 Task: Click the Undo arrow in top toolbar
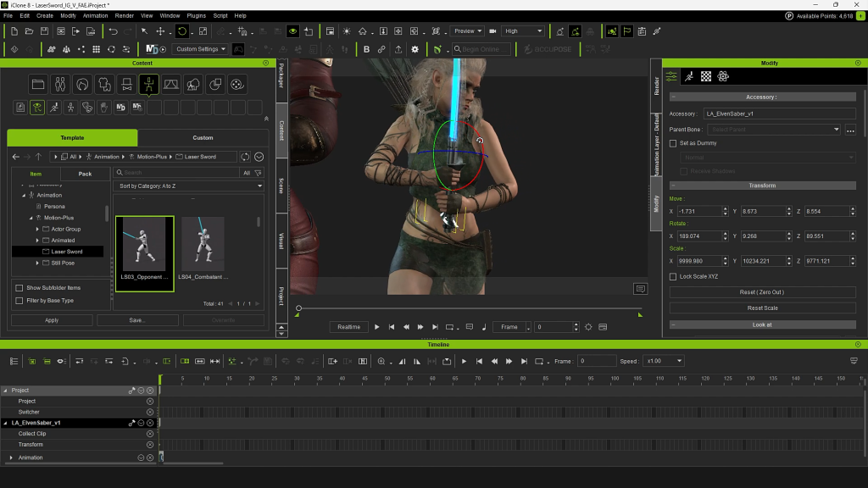pos(113,31)
